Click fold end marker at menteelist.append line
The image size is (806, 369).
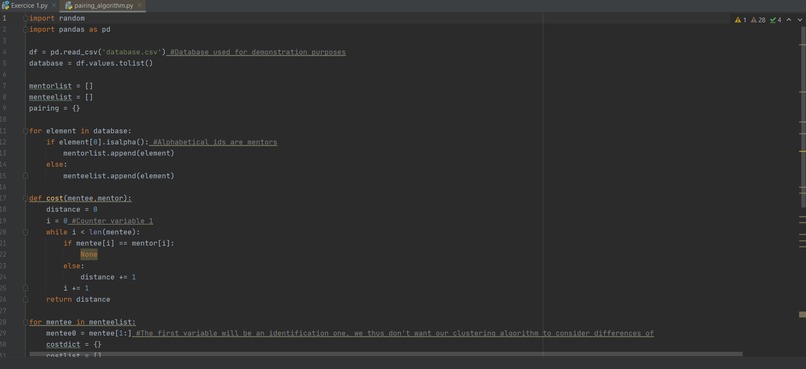click(25, 176)
